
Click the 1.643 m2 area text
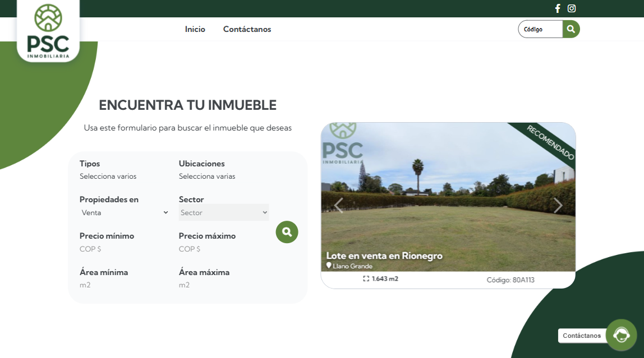pos(385,278)
